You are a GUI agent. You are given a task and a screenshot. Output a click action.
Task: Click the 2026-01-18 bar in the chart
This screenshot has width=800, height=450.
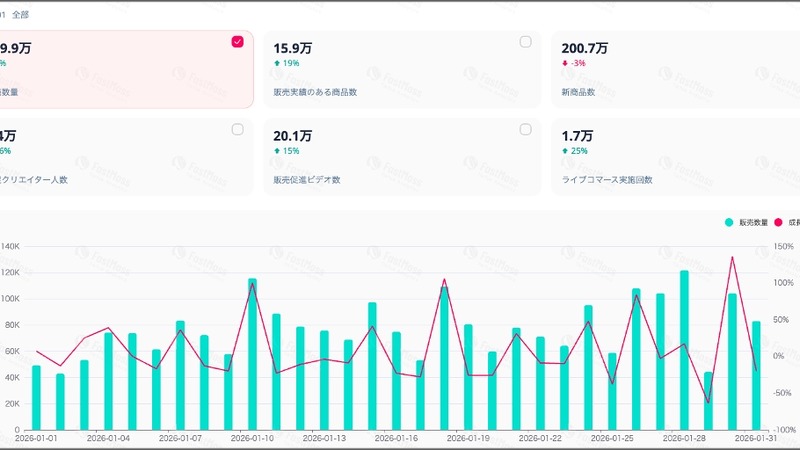pos(444,358)
